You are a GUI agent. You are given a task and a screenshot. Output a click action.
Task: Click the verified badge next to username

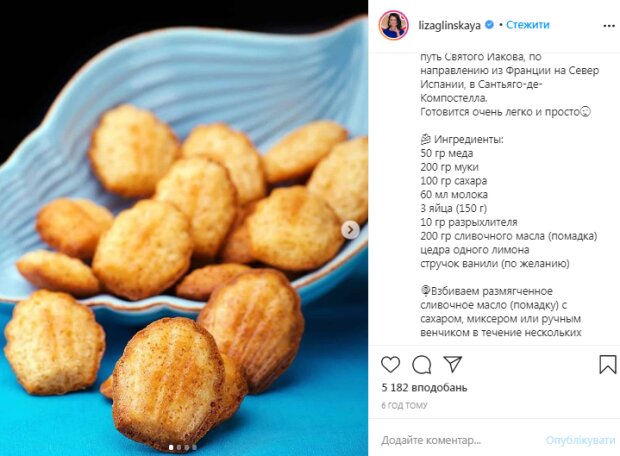pyautogui.click(x=489, y=25)
